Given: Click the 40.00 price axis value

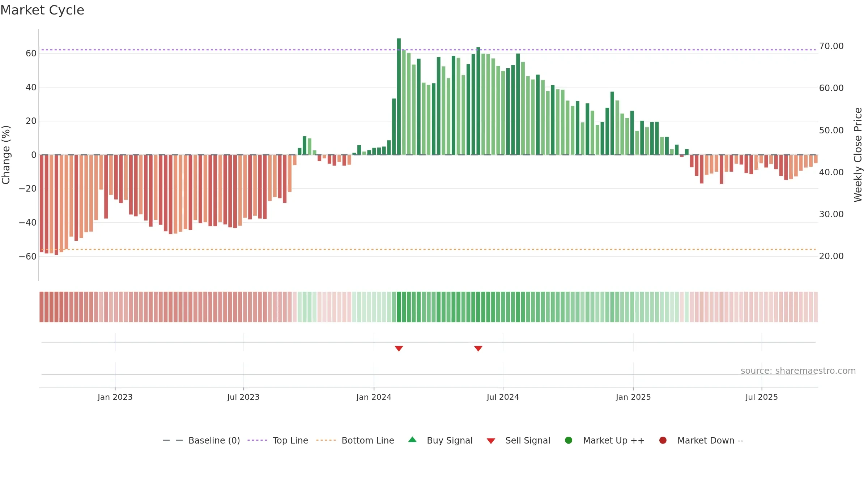Looking at the screenshot, I should coord(831,172).
